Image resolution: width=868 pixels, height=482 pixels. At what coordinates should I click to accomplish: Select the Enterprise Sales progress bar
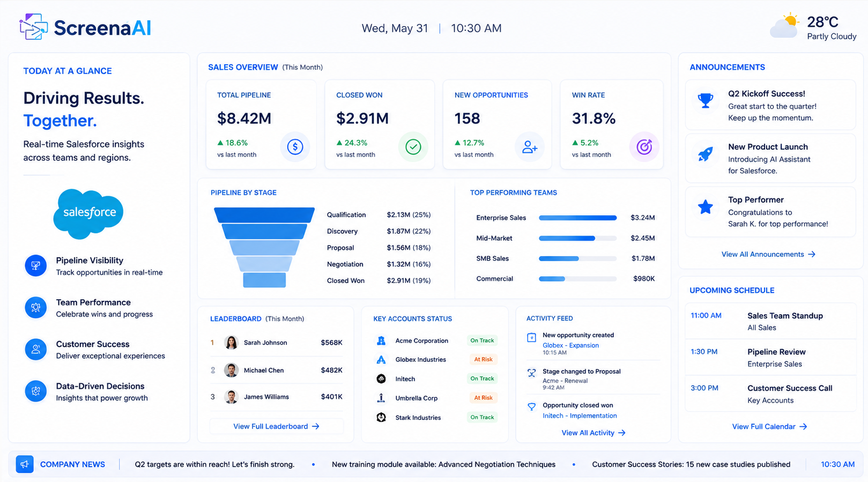click(577, 218)
